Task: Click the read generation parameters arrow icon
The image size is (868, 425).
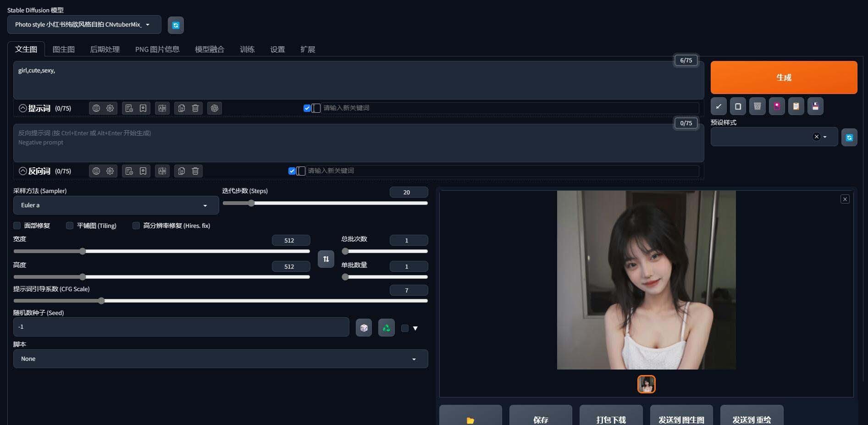Action: (719, 106)
